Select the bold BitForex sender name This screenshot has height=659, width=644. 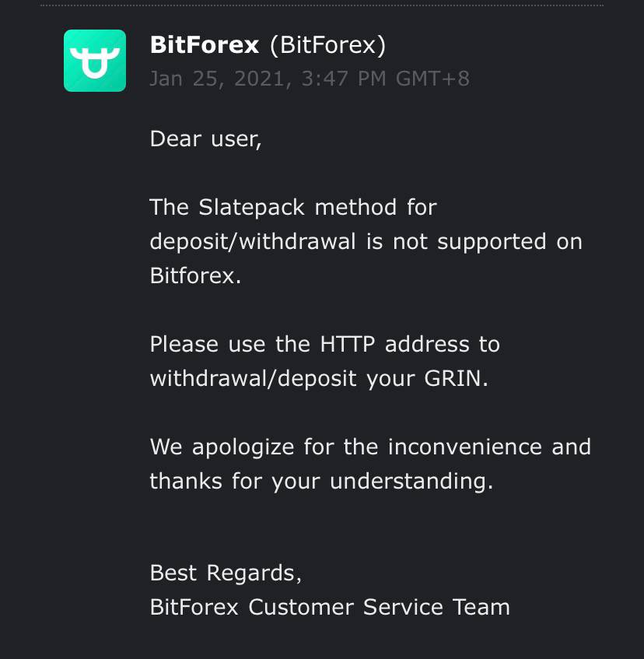click(x=204, y=45)
